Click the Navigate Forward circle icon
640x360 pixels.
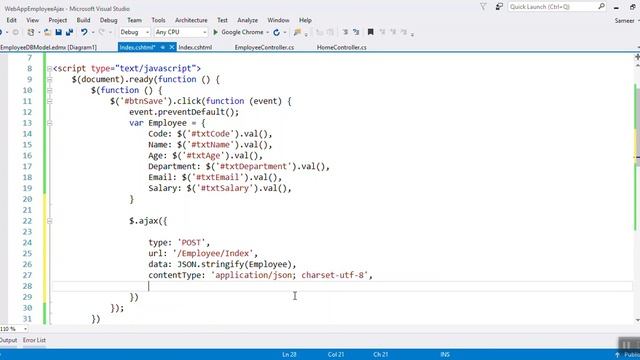[x=16, y=32]
